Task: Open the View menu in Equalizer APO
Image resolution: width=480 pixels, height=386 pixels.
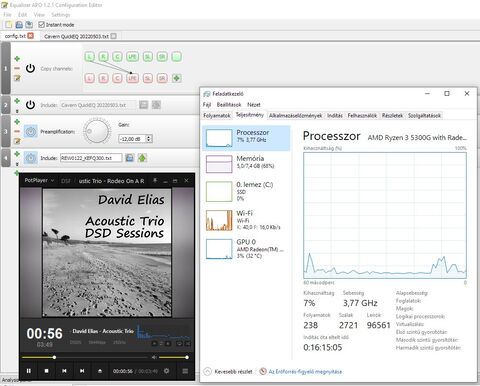Action: click(39, 15)
